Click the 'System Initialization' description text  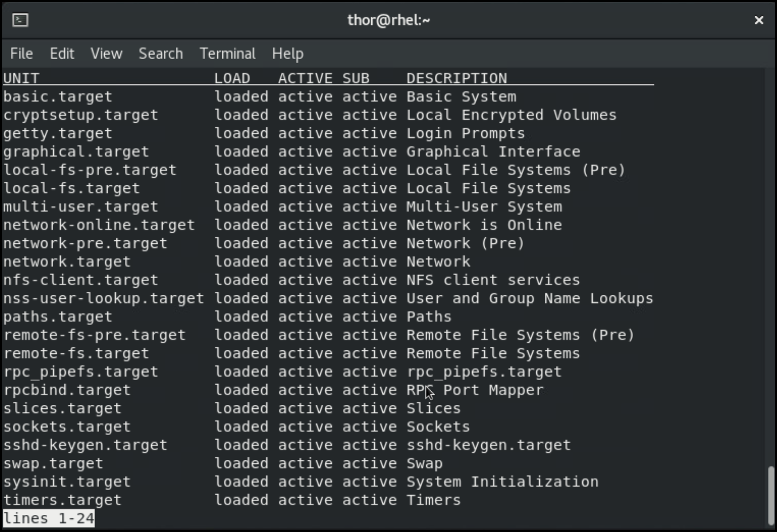click(502, 482)
